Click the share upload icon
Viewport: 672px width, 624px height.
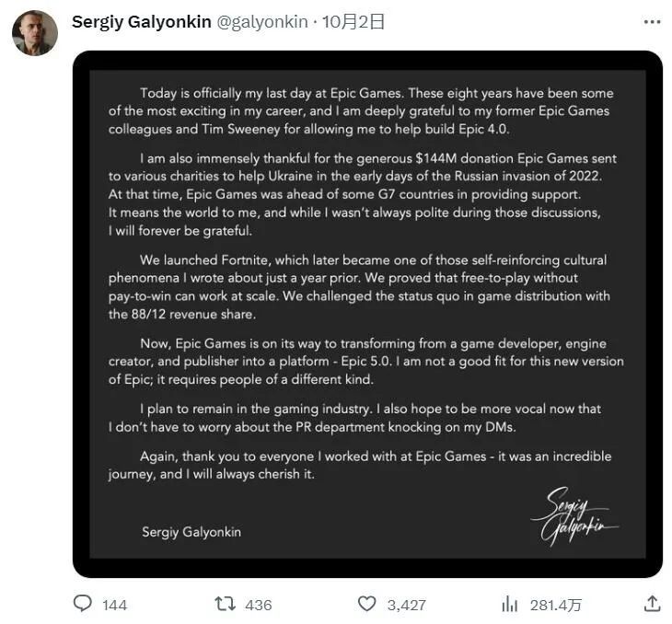click(x=652, y=604)
